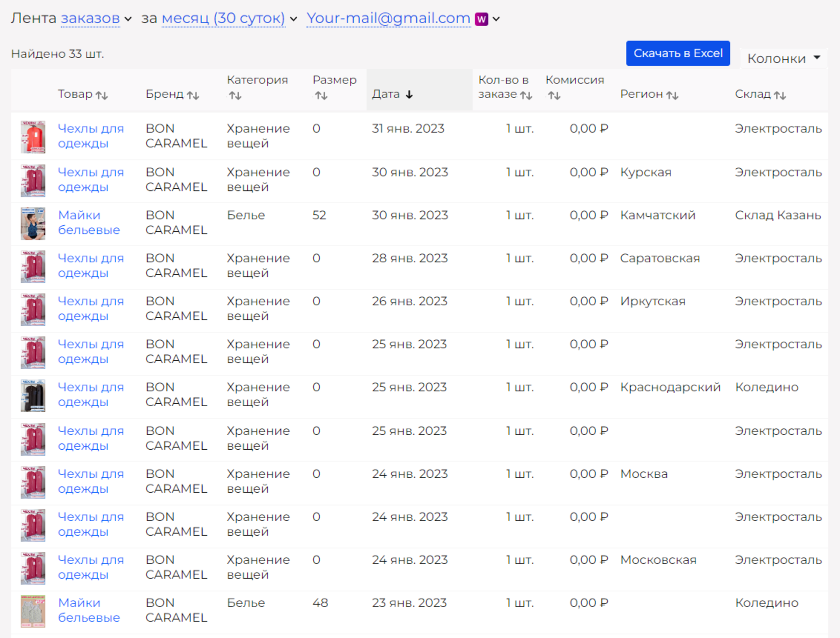This screenshot has height=638, width=840.
Task: Click purple W marketplace badge icon
Action: [481, 19]
